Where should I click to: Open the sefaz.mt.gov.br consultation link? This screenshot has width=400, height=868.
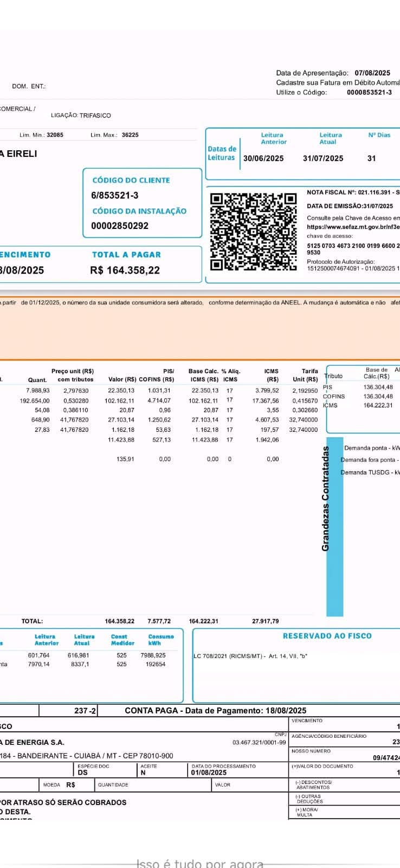click(x=353, y=227)
